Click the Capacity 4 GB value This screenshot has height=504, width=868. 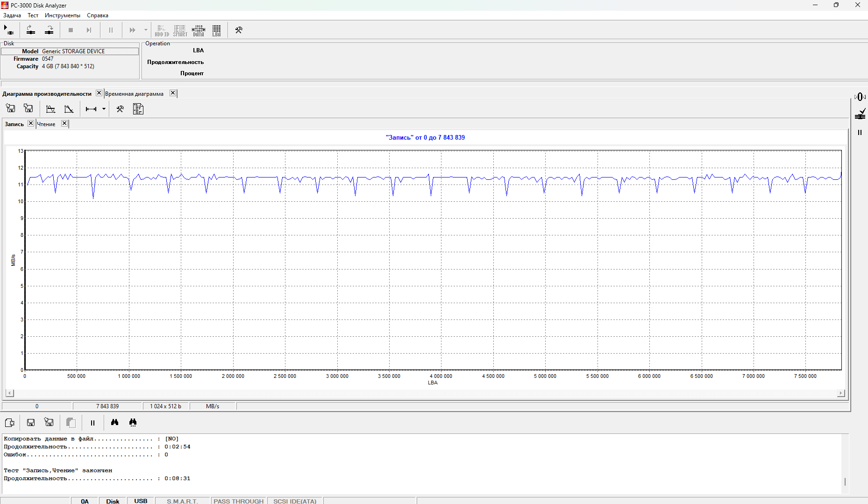coord(68,66)
